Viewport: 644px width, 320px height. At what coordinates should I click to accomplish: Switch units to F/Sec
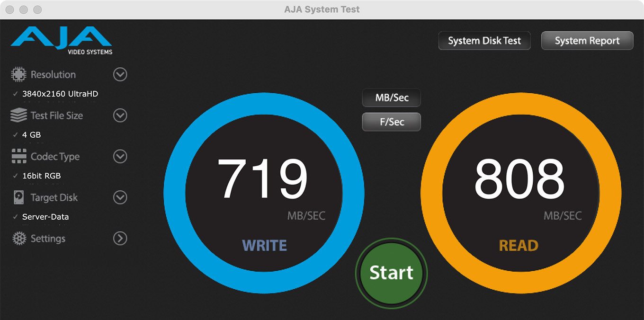[x=391, y=122]
